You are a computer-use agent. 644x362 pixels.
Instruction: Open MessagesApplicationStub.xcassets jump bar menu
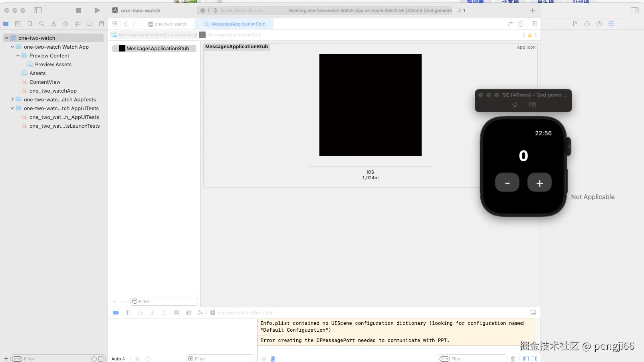pos(155,35)
